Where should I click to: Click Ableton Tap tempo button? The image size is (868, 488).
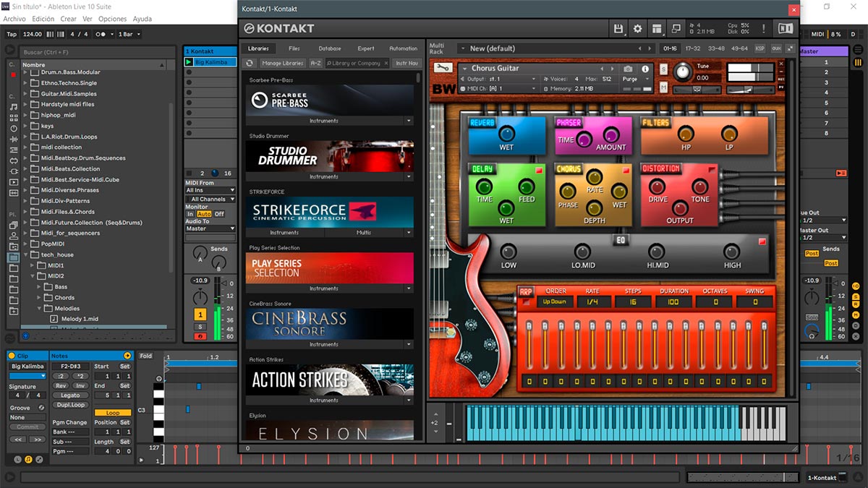[x=12, y=34]
